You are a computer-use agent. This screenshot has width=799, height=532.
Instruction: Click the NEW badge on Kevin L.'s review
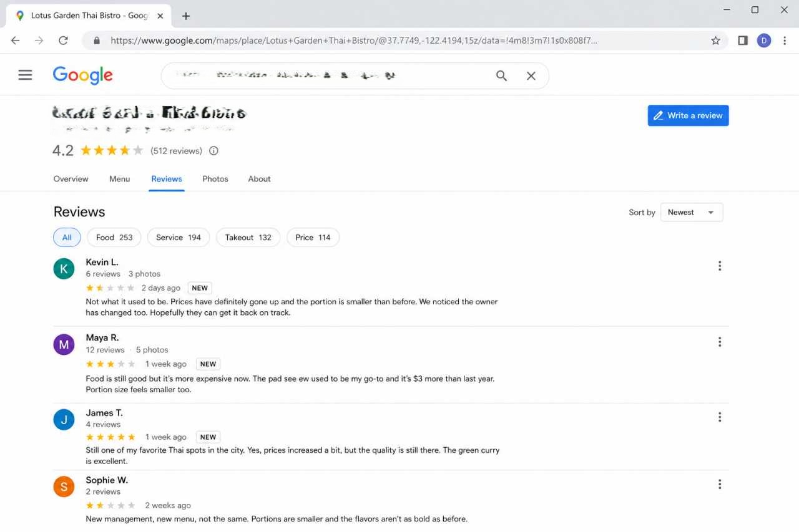[200, 288]
